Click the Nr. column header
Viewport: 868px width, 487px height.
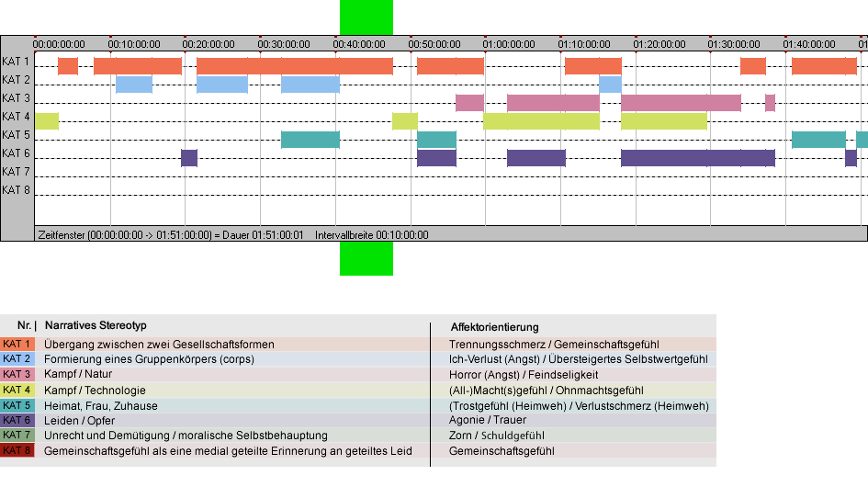[24, 325]
